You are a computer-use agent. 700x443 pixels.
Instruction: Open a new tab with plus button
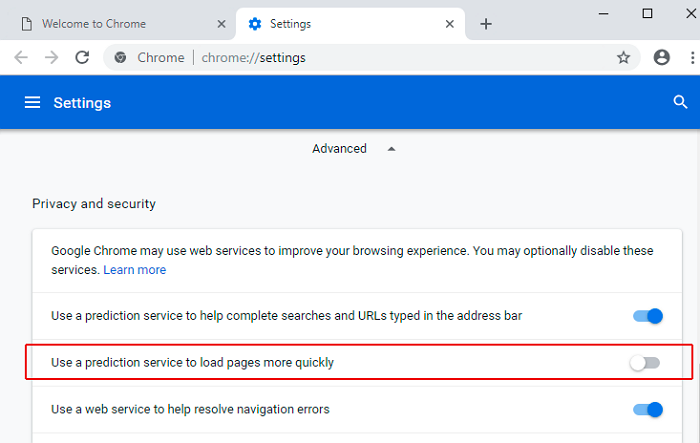tap(486, 24)
